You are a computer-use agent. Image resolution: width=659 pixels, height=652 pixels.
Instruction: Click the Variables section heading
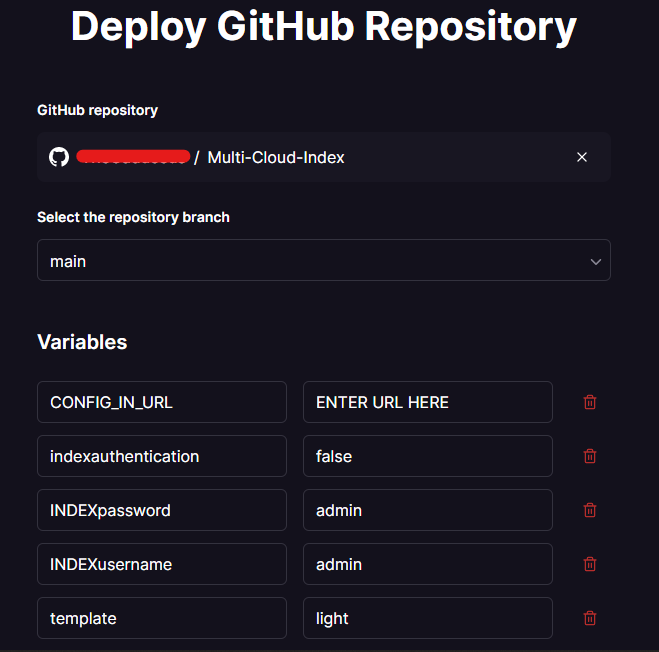point(82,342)
